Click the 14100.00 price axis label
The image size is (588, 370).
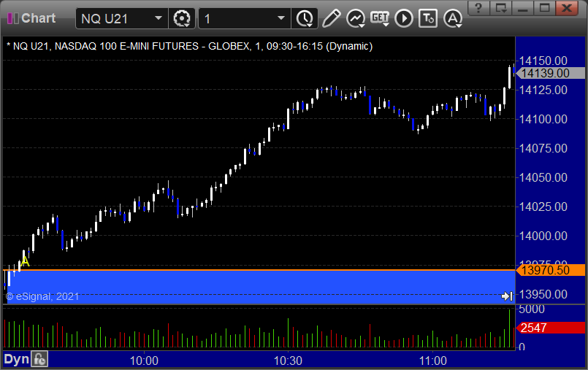click(543, 119)
